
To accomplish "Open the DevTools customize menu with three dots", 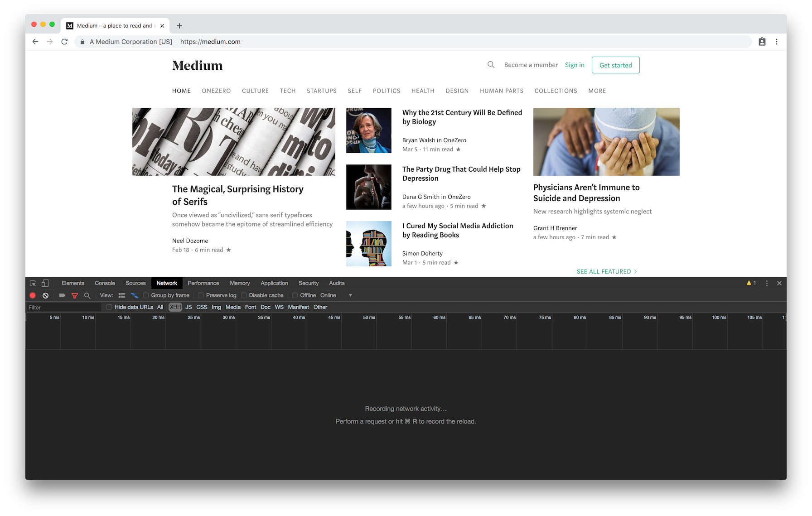I will tap(766, 283).
